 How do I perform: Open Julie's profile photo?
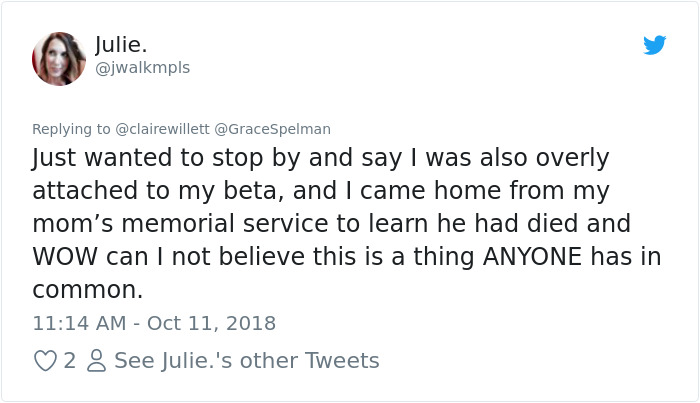point(59,59)
